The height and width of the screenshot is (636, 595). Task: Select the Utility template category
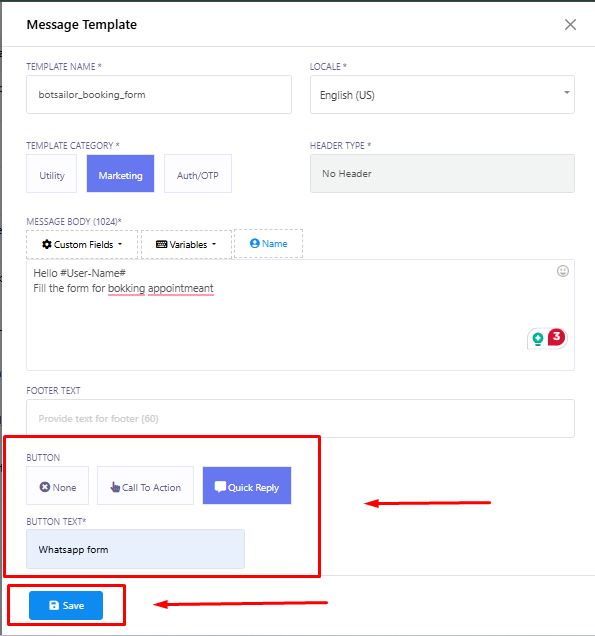click(x=52, y=174)
